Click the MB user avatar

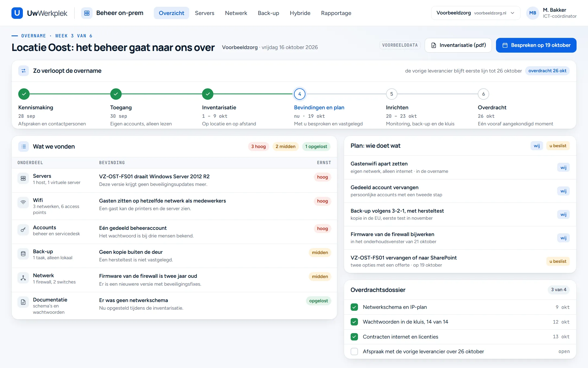[x=532, y=13]
